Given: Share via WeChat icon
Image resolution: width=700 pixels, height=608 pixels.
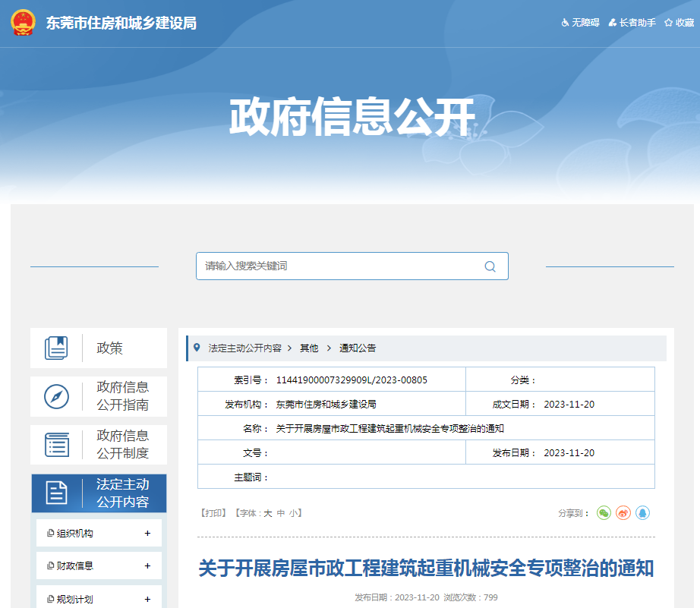Looking at the screenshot, I should pos(604,513).
